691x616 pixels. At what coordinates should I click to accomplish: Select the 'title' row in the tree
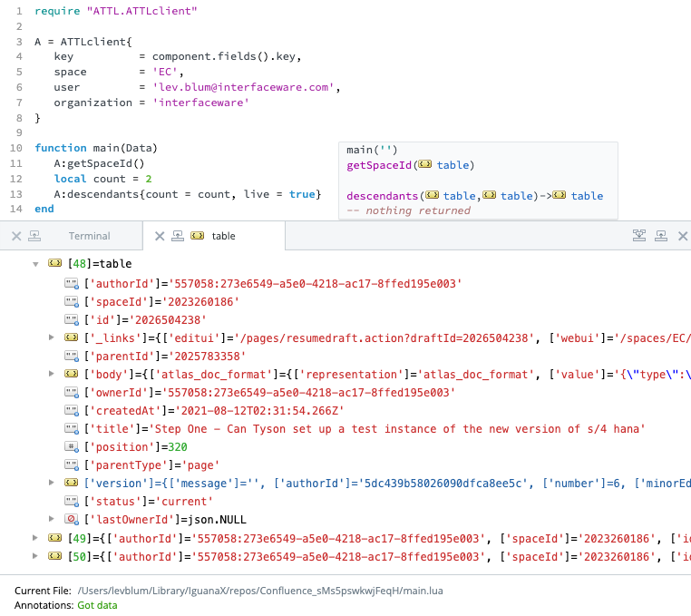click(x=363, y=429)
